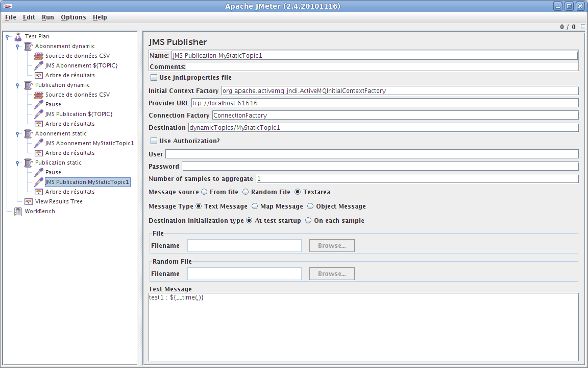Open the Options menu

[x=73, y=17]
